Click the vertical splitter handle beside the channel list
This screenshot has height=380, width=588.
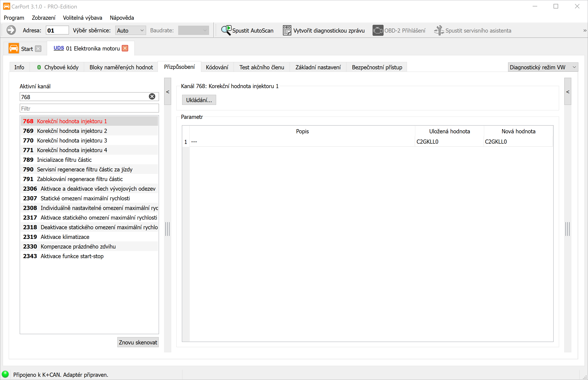167,229
